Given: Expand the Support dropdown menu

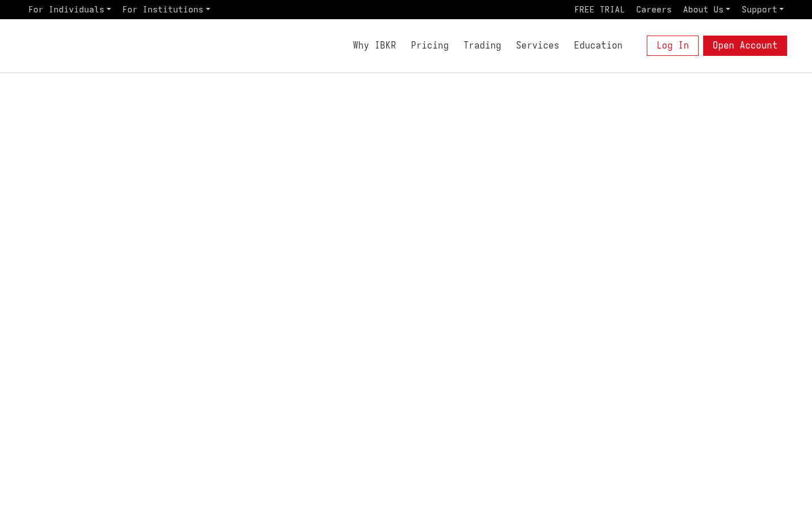Looking at the screenshot, I should (x=762, y=10).
